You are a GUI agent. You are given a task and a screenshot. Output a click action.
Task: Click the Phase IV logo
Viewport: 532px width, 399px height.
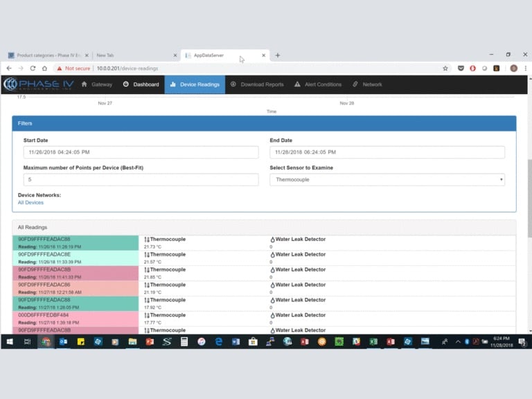pos(38,85)
